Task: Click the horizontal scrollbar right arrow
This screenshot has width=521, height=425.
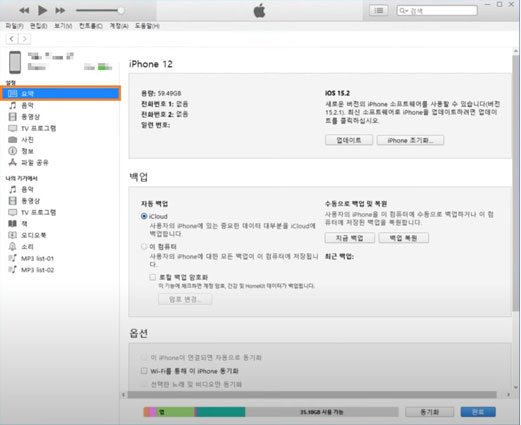Action: point(508,395)
